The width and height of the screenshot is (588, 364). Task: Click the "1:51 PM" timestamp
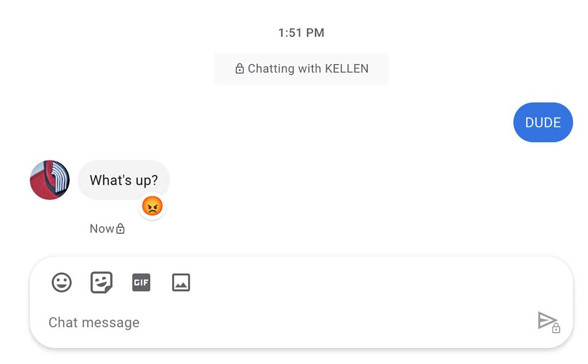(301, 33)
